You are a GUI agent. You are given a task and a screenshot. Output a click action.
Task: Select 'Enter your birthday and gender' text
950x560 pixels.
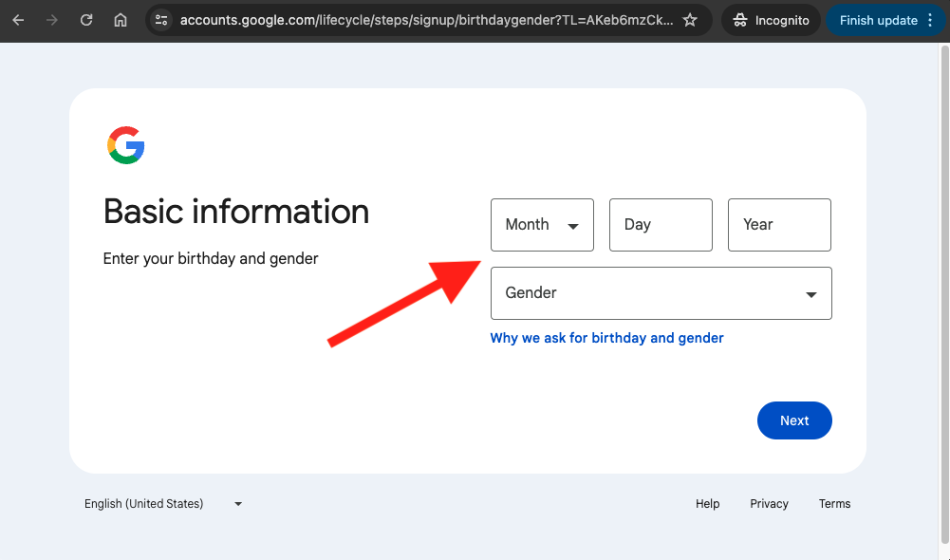[x=211, y=259]
